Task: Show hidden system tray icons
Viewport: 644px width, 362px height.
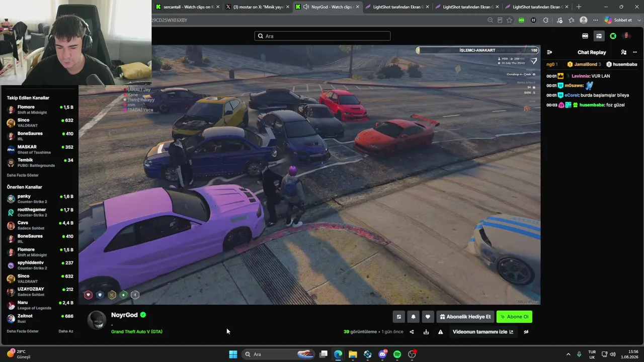Action: tap(569, 354)
